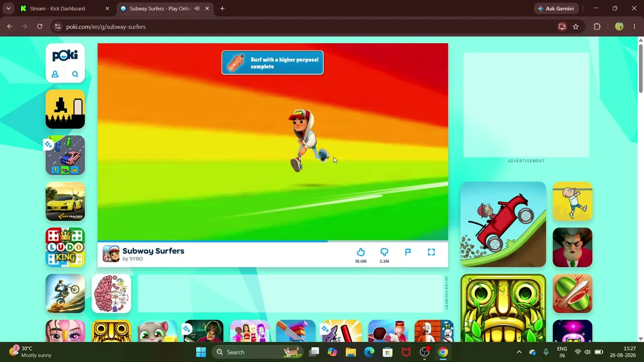Open the Ludo King game thumbnail

[x=65, y=247]
